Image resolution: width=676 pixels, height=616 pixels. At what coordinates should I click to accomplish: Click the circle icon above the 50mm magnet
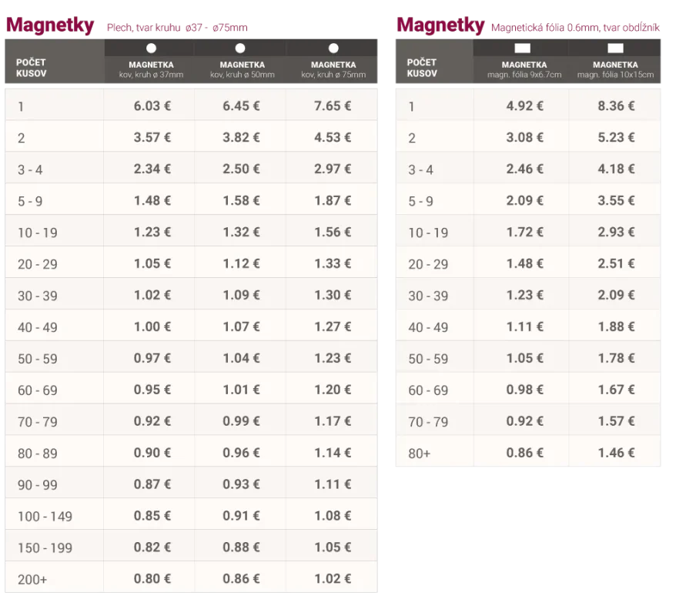pyautogui.click(x=241, y=48)
